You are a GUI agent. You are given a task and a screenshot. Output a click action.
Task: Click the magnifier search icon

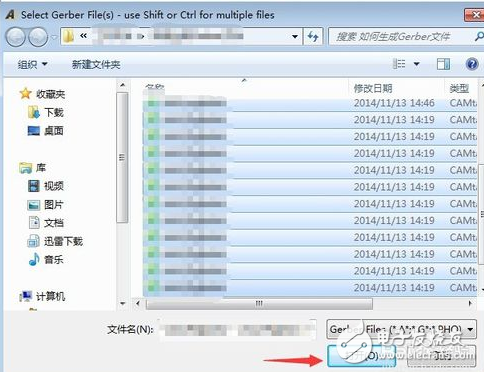[479, 36]
